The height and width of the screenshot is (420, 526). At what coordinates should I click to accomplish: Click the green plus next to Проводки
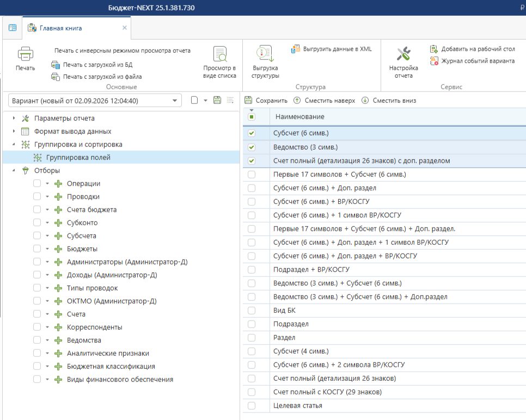(x=58, y=197)
